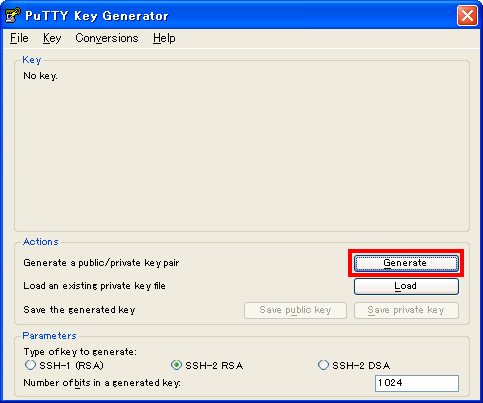Viewport: 483px width, 403px height.
Task: Click the "Generate a public/private key pair" label
Action: (101, 263)
